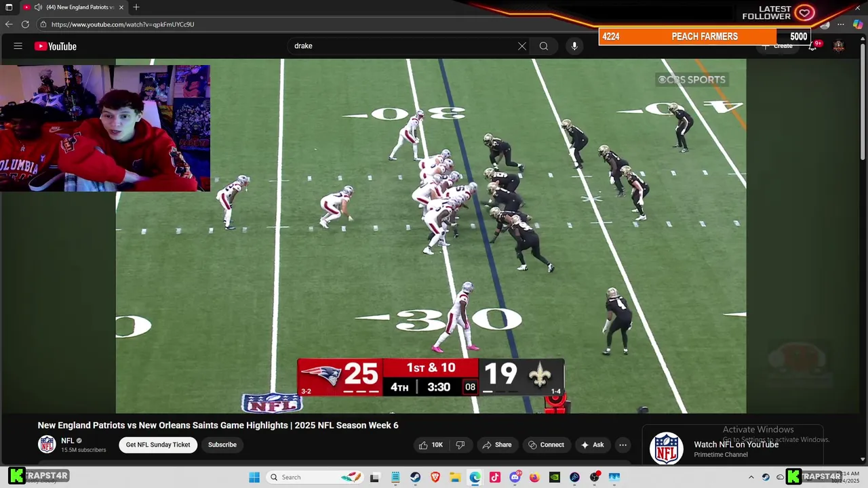Go to the YouTube home logo
868x488 pixels.
(x=56, y=46)
